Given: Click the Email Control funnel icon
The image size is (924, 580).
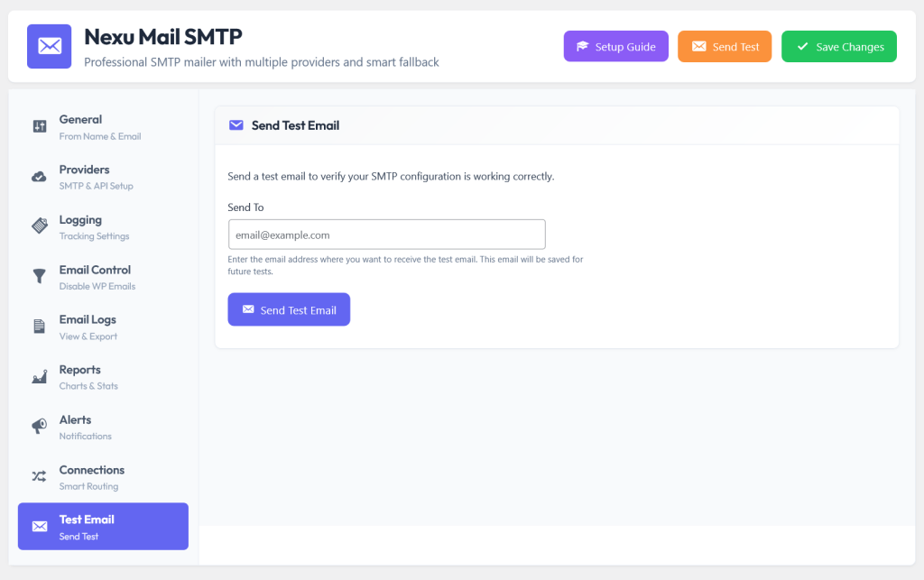Looking at the screenshot, I should click(x=40, y=276).
